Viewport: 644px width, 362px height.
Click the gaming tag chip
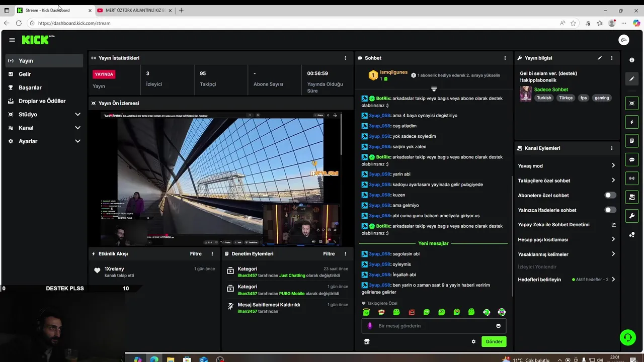click(602, 98)
